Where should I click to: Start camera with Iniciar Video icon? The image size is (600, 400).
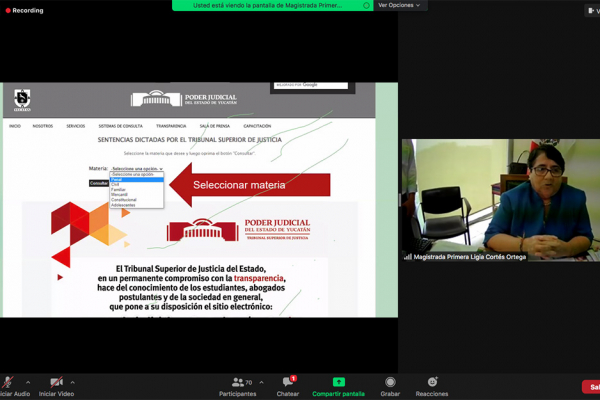tap(56, 382)
